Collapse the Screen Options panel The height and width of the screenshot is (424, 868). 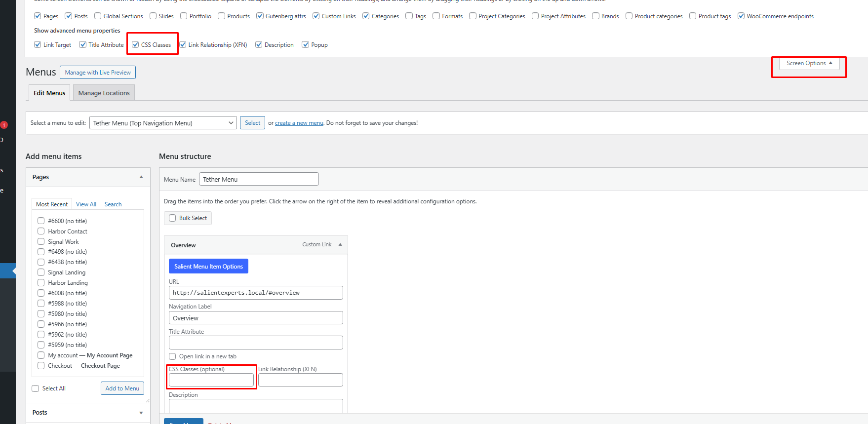tap(809, 63)
